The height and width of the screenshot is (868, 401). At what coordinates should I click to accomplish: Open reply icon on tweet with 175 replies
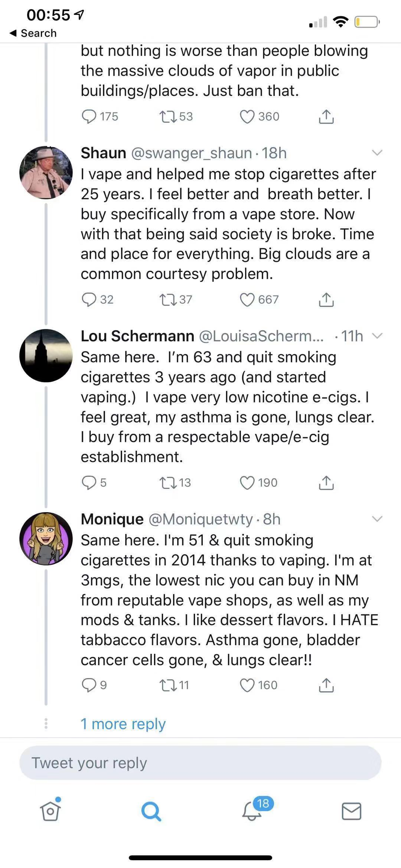pos(89,117)
